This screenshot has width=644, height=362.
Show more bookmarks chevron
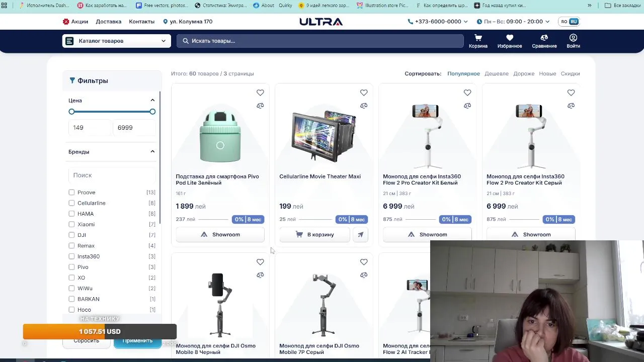(590, 6)
